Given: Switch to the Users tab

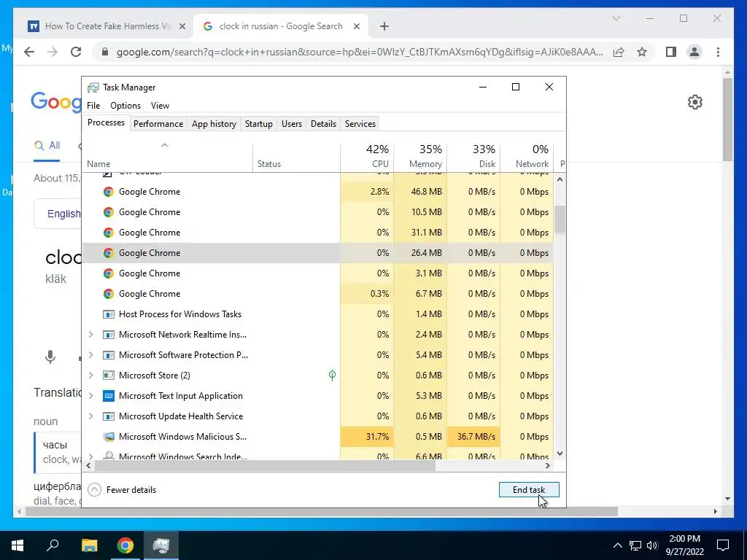Looking at the screenshot, I should click(292, 124).
